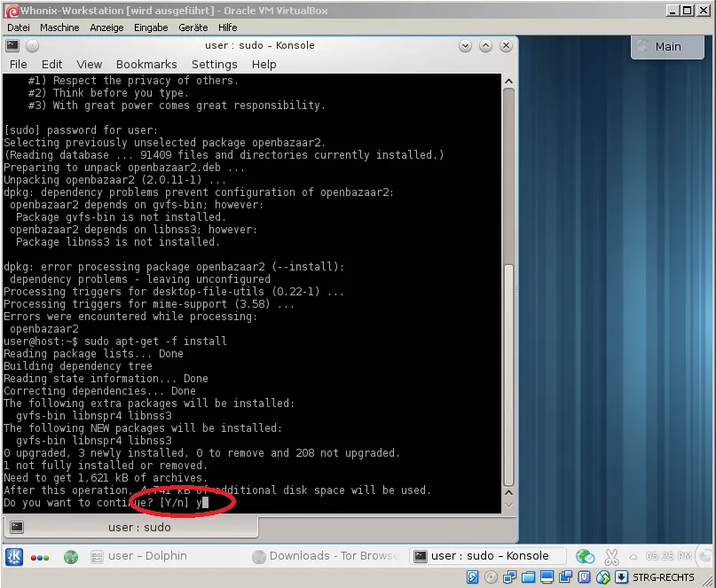This screenshot has height=588, width=716.
Task: Click the terminal cursor after y
Action: [205, 503]
